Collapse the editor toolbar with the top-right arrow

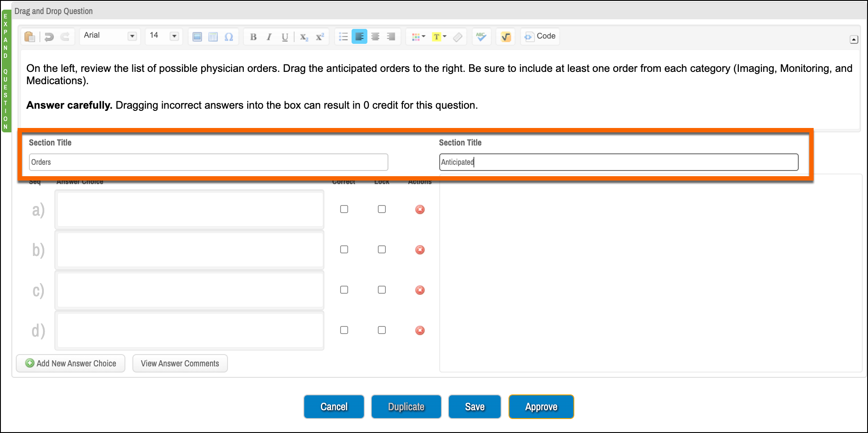point(854,39)
